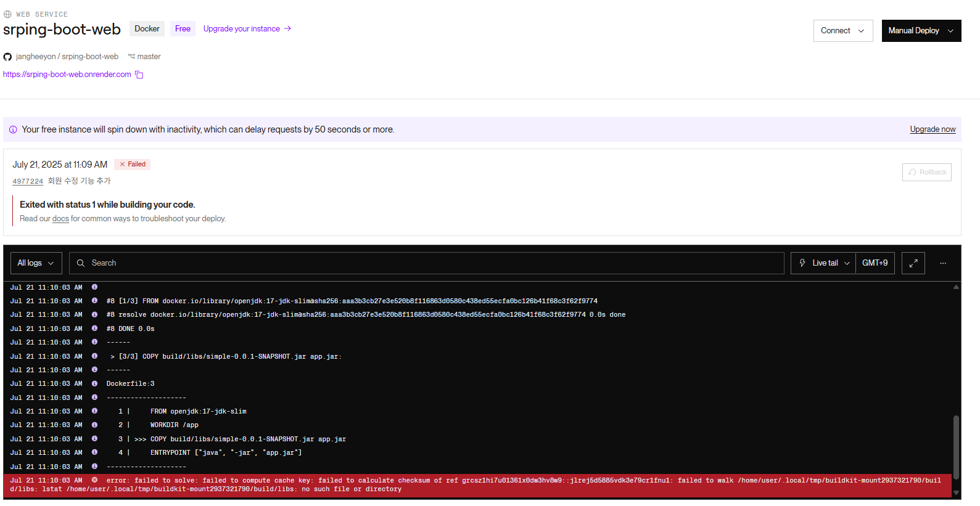Click the 'July 21, 2025 at 11:09 AM' deploy timestamp
The height and width of the screenshot is (506, 980).
tap(60, 165)
